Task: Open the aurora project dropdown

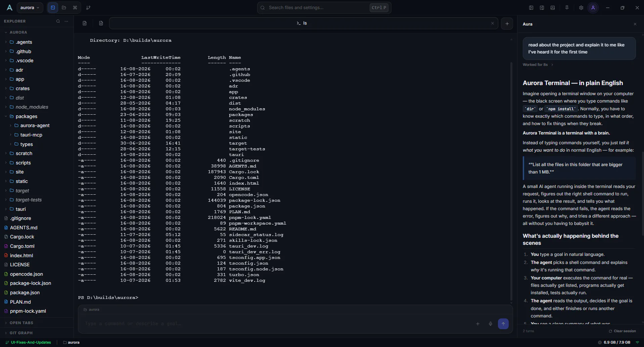Action: tap(30, 7)
